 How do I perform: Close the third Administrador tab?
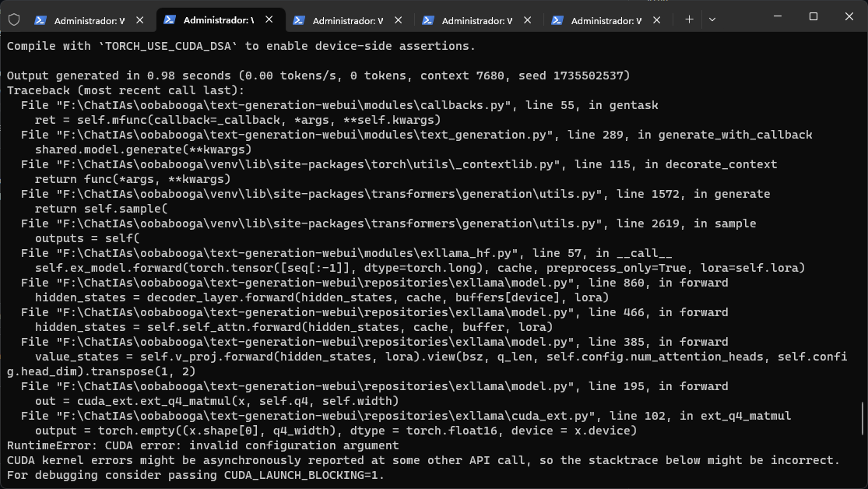[398, 19]
